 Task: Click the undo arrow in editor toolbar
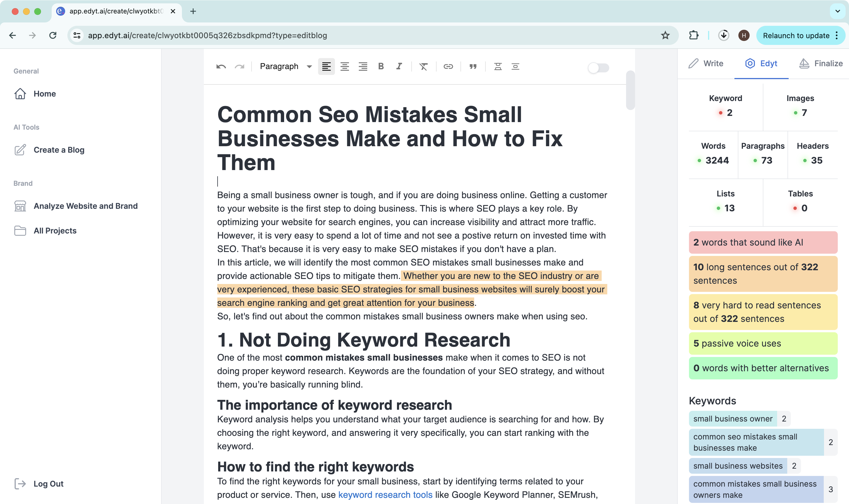point(221,67)
